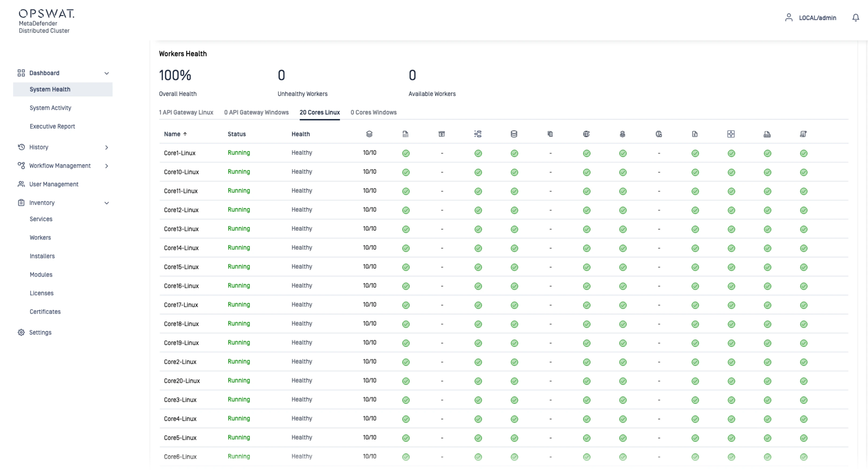Click the scroll document column header icon
This screenshot has width=868, height=471.
point(803,134)
